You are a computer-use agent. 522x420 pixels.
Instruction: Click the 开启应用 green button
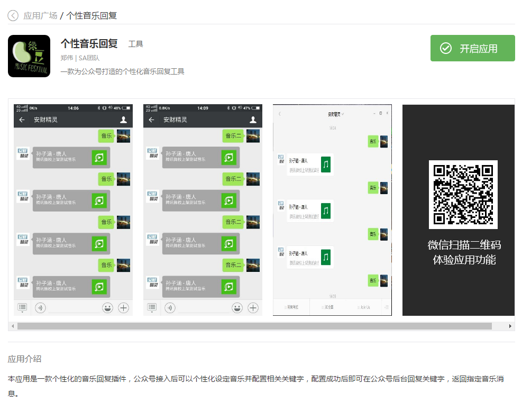pos(472,48)
